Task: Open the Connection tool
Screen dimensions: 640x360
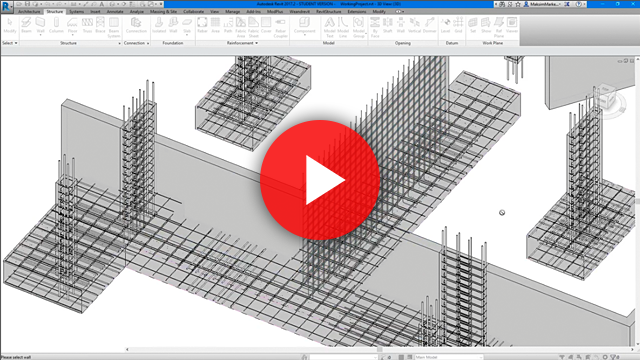Action: pyautogui.click(x=136, y=25)
